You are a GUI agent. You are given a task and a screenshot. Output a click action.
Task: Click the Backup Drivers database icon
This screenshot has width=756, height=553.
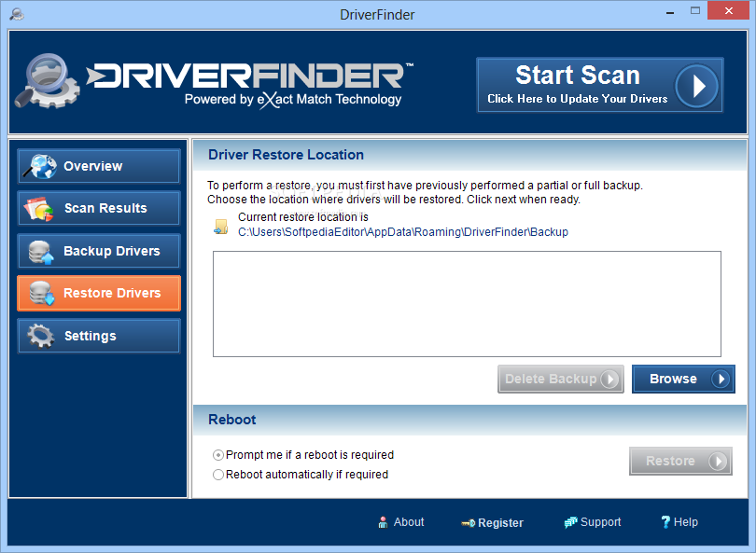(x=40, y=252)
